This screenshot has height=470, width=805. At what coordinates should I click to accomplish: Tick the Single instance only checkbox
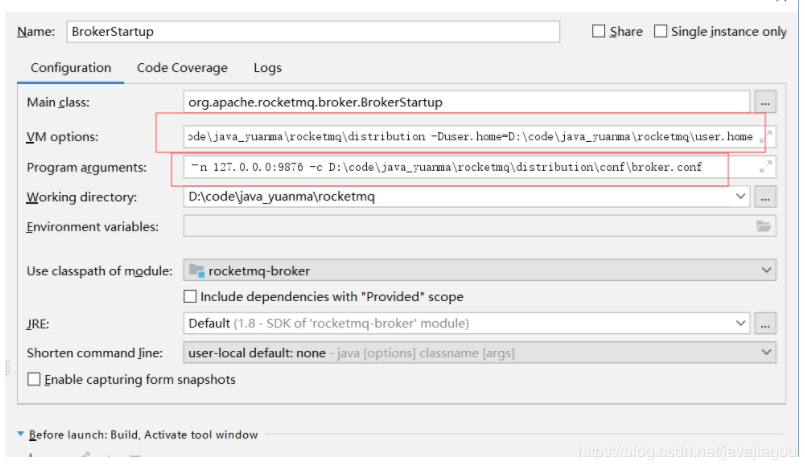coord(660,31)
